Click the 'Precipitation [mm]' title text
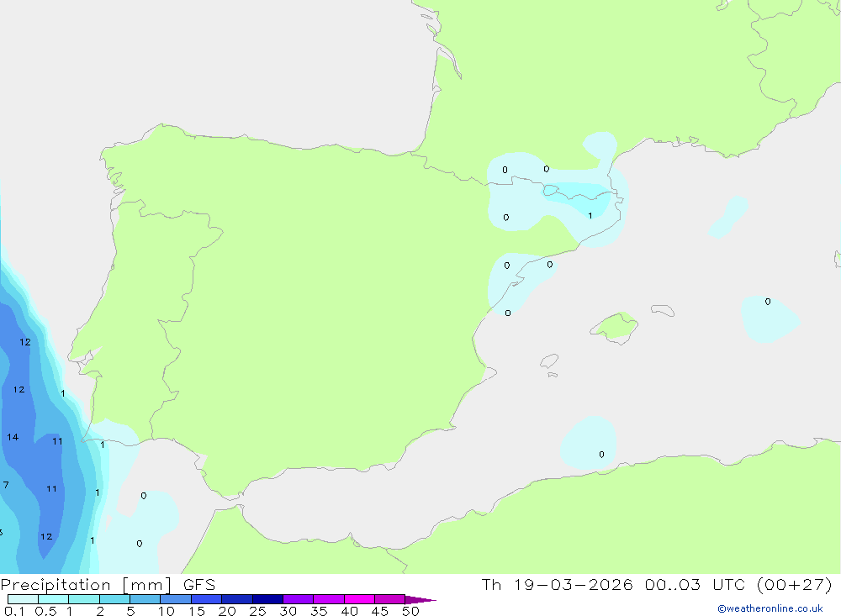Viewport: 841px width, 616px height. pyautogui.click(x=86, y=585)
